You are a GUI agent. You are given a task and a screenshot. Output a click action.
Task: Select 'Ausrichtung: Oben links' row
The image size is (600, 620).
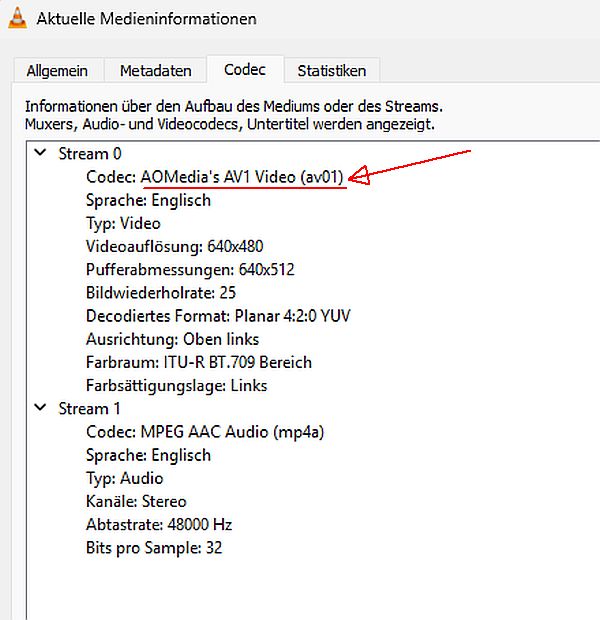[172, 339]
